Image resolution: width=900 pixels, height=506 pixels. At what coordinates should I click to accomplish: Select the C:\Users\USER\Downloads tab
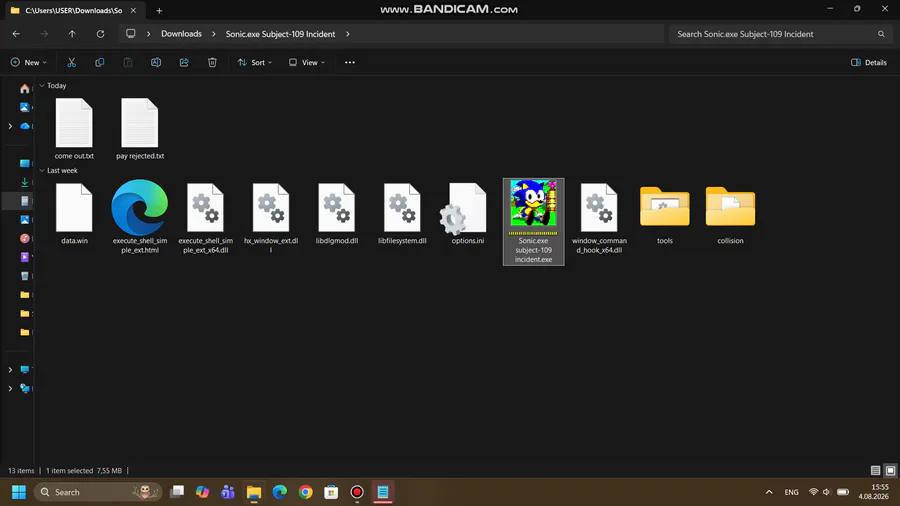tap(73, 10)
